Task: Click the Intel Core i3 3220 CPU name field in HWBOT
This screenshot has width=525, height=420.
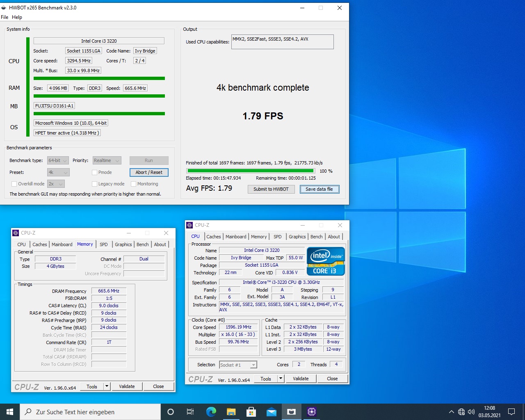Action: pyautogui.click(x=99, y=41)
